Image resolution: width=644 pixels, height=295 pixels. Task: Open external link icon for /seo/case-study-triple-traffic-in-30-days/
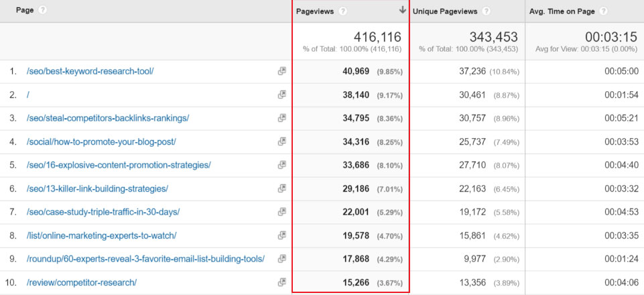[x=281, y=212]
